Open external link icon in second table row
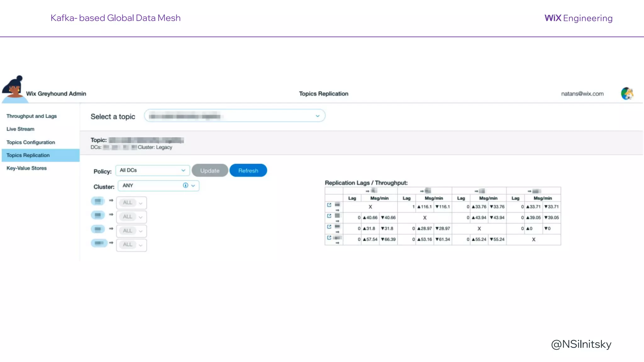 point(329,216)
